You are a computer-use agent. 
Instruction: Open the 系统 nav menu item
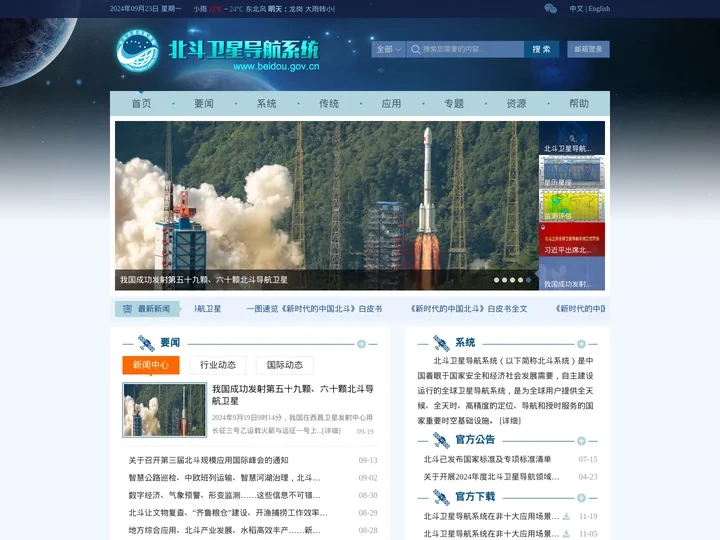click(266, 104)
